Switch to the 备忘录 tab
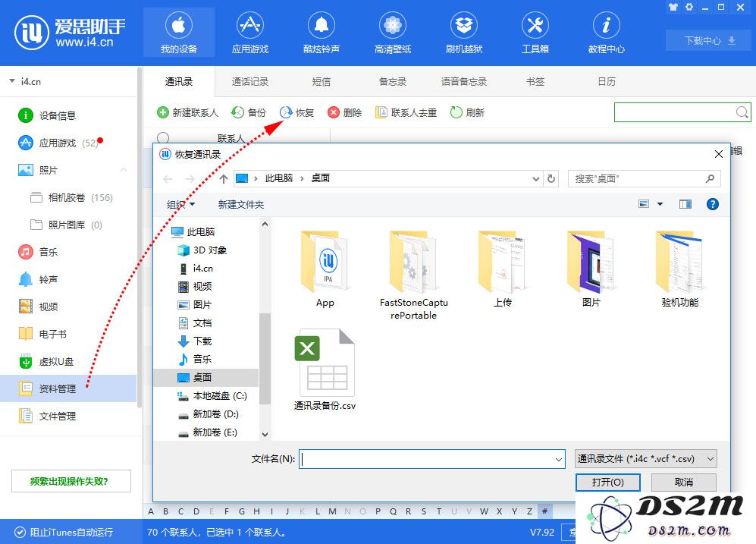The width and height of the screenshot is (756, 544). coord(393,81)
